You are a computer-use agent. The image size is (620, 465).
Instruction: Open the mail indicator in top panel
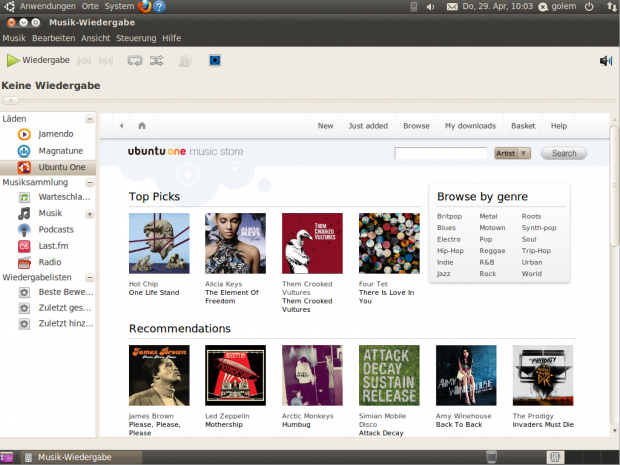tap(452, 7)
